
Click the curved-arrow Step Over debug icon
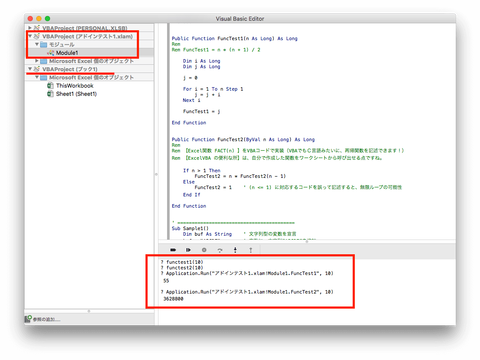[x=220, y=250]
